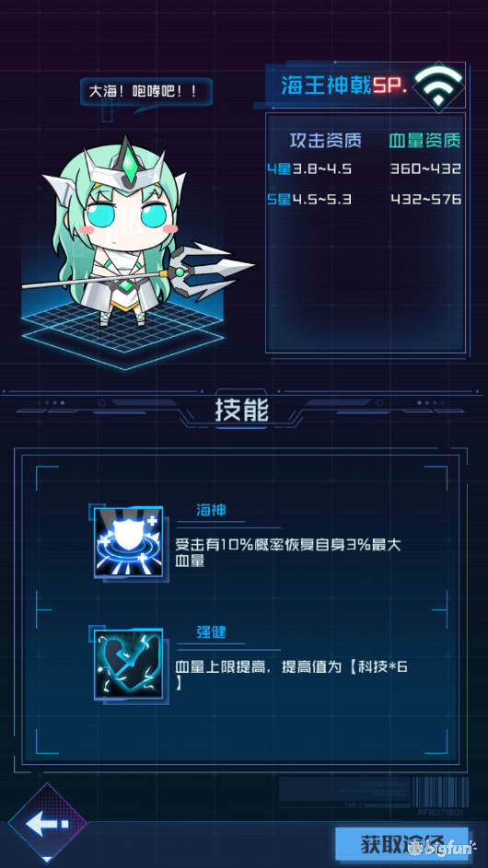488x868 pixels.
Task: Click the 海王神戟SP. title banner
Action: pyautogui.click(x=343, y=86)
